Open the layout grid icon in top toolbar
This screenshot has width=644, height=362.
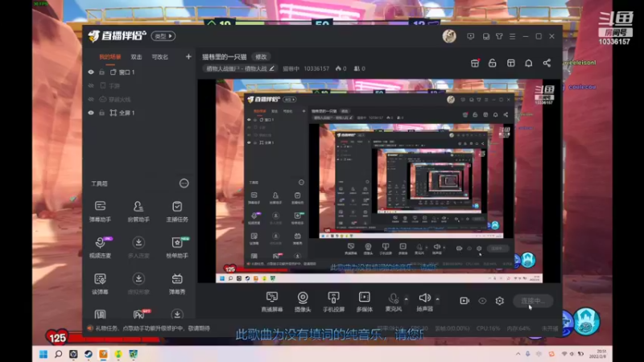[x=510, y=63]
